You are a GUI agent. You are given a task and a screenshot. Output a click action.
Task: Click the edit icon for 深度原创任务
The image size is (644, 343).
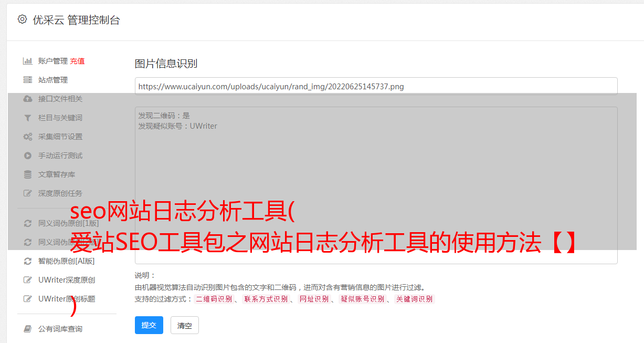pos(28,193)
